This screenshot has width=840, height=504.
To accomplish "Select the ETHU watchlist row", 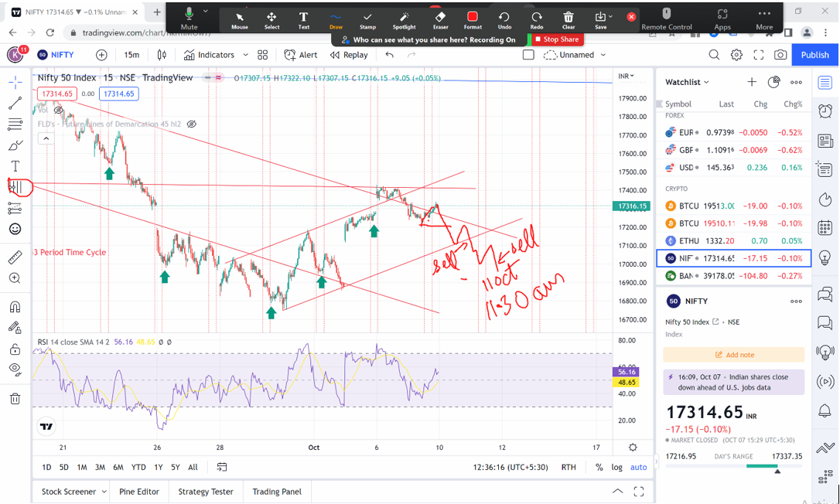I will [732, 240].
